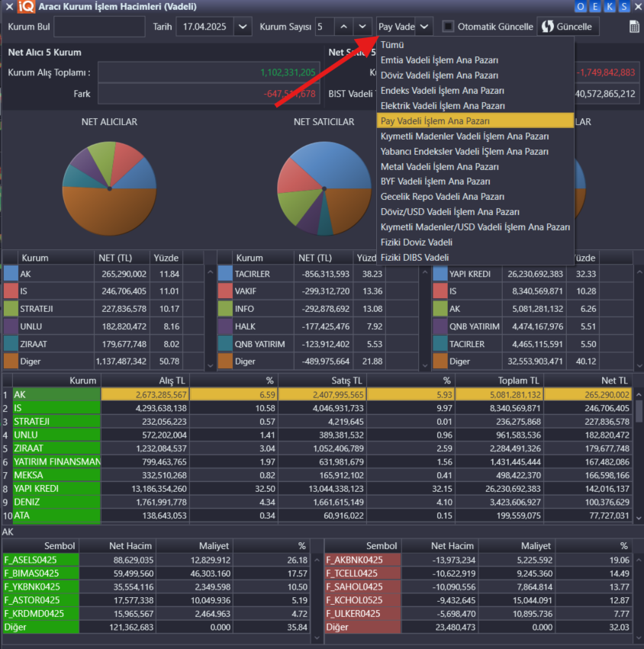Select Endeks Vadeli İşlem Ana Pazarı
Image resolution: width=644 pixels, height=649 pixels.
(475, 91)
